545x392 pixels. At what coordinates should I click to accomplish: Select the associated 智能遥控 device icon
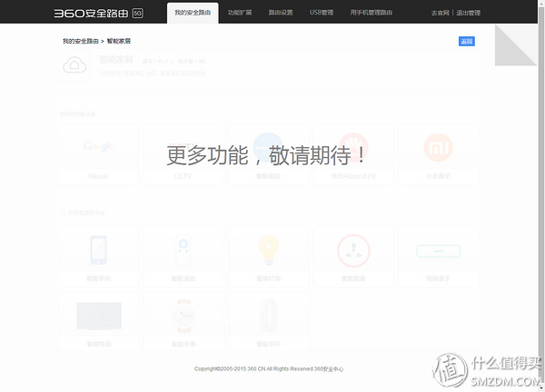[268, 147]
